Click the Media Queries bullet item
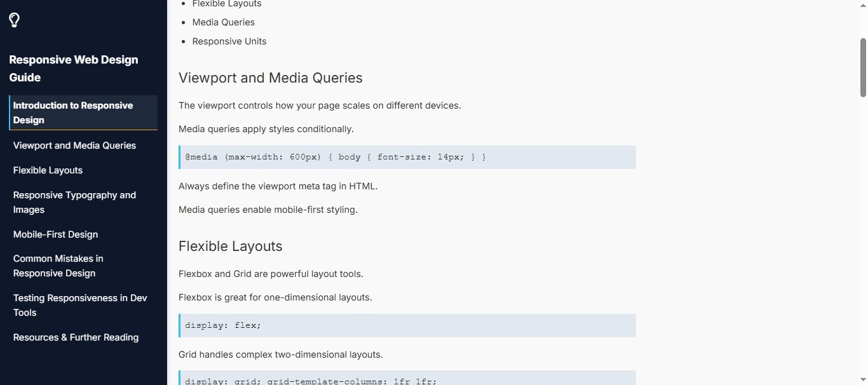The width and height of the screenshot is (868, 385). [224, 22]
